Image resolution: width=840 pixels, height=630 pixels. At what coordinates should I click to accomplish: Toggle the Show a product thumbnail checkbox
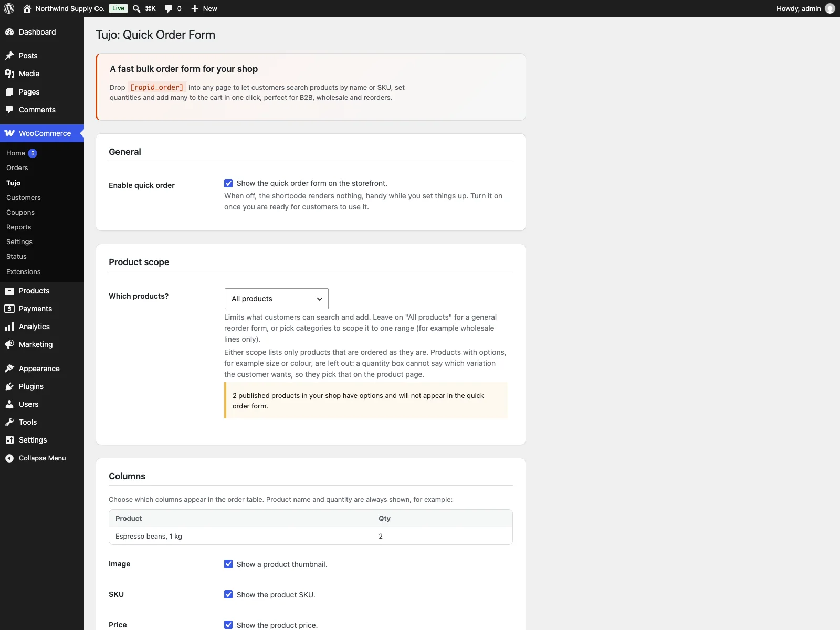(228, 564)
